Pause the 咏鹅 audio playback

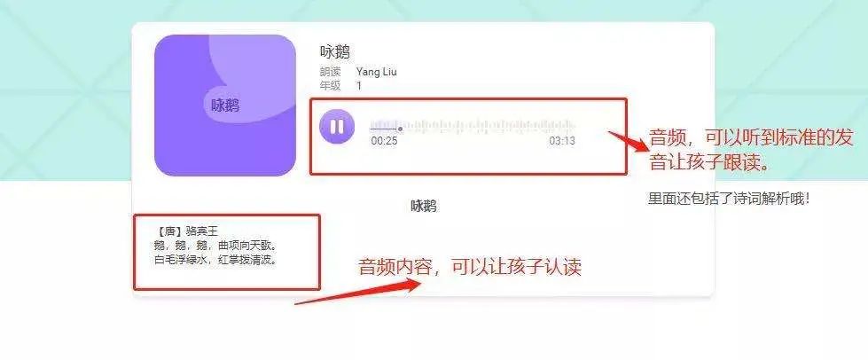pyautogui.click(x=337, y=127)
